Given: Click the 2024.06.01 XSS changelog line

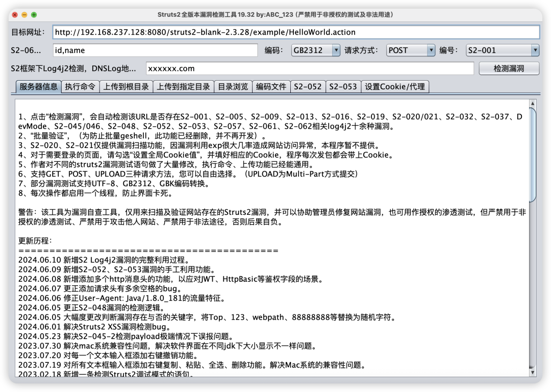Looking at the screenshot, I should [x=95, y=327].
